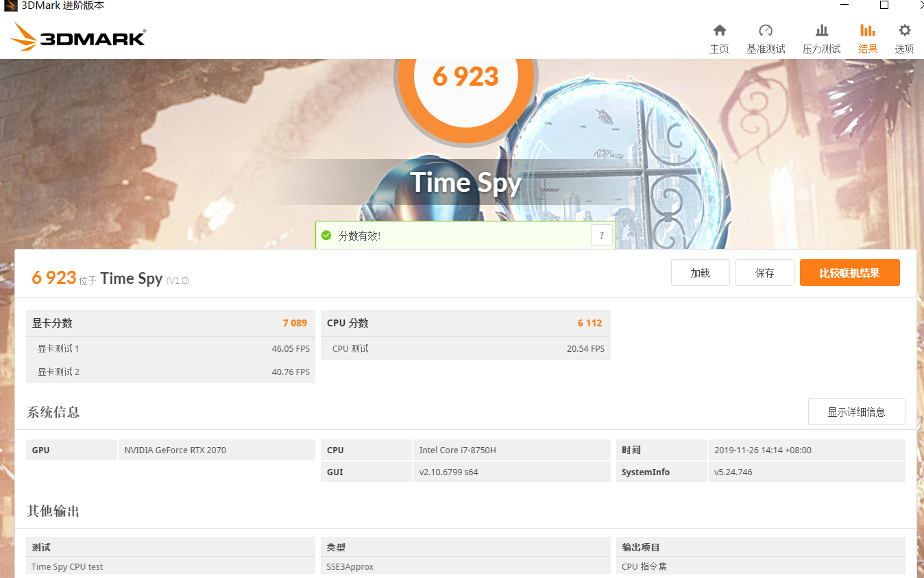Click the CPU field label in system info

click(x=335, y=450)
